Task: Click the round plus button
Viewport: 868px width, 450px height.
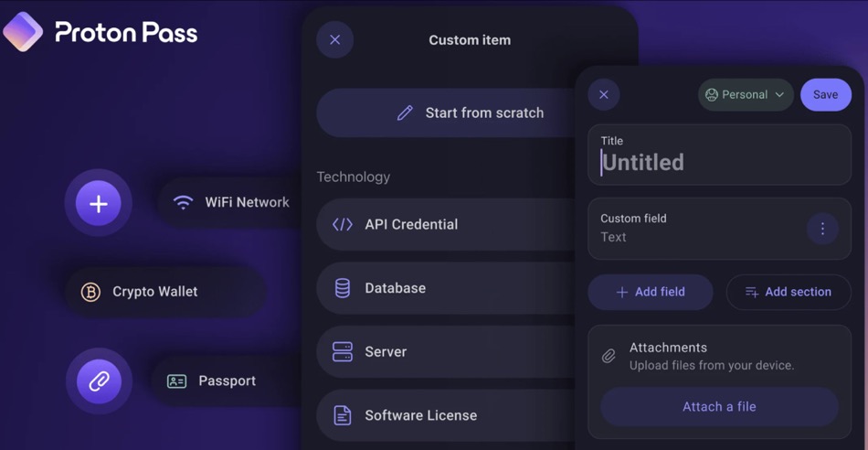Action: click(x=99, y=203)
